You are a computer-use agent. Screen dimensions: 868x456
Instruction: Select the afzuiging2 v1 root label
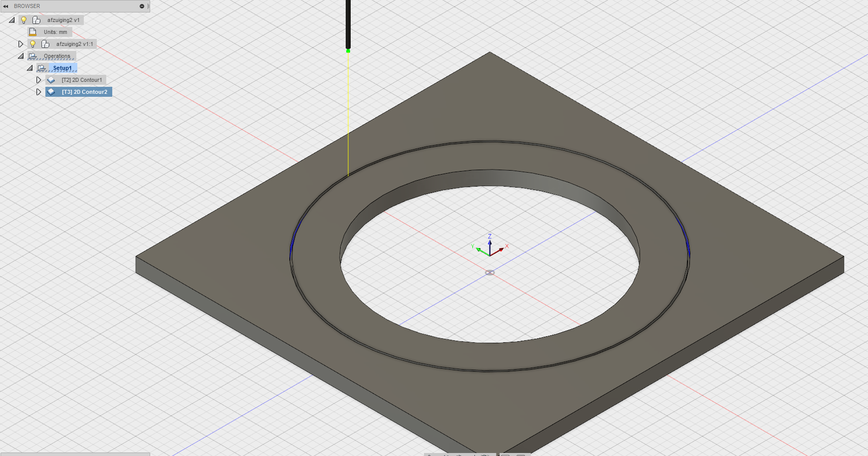click(x=63, y=20)
